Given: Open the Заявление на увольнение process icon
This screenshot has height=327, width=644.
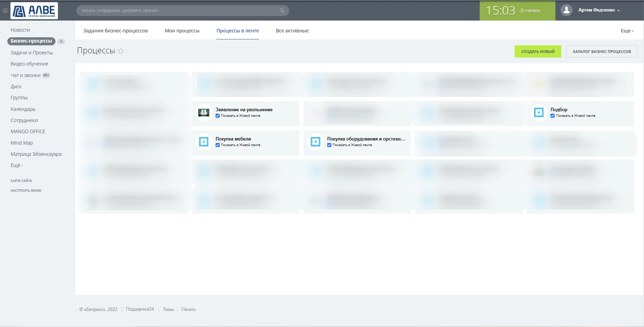Looking at the screenshot, I should click(204, 112).
